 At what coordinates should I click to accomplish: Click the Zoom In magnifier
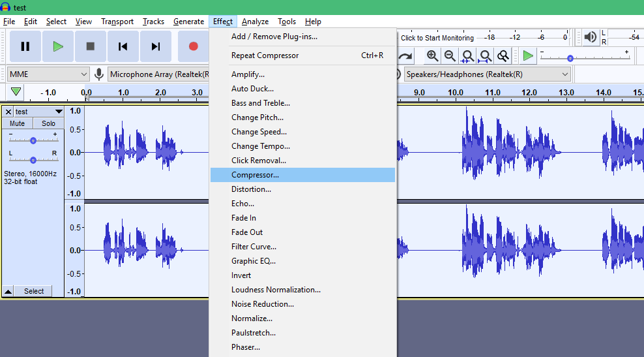tap(432, 56)
